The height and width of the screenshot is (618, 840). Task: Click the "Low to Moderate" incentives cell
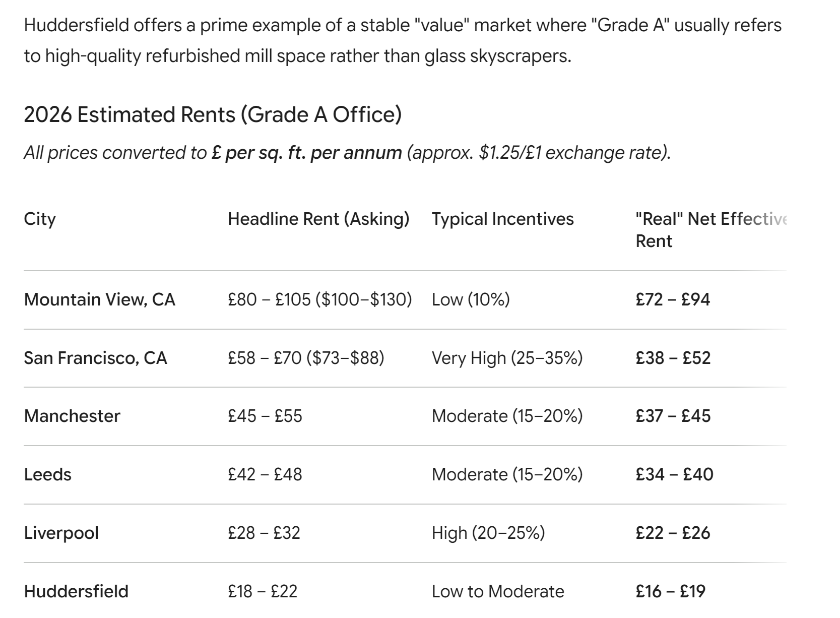[x=498, y=592]
